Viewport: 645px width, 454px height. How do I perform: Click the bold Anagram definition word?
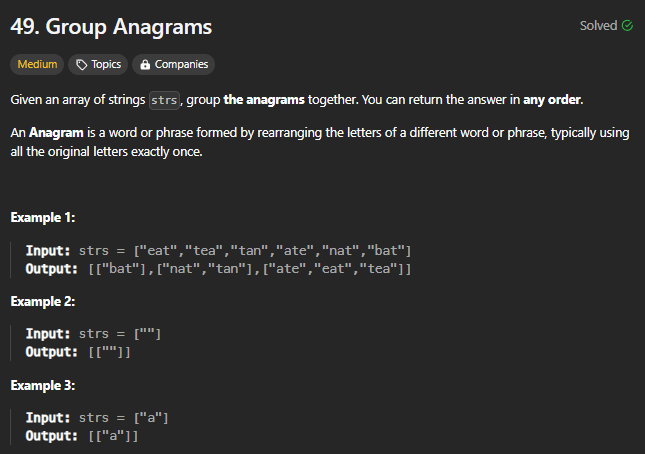click(x=56, y=132)
